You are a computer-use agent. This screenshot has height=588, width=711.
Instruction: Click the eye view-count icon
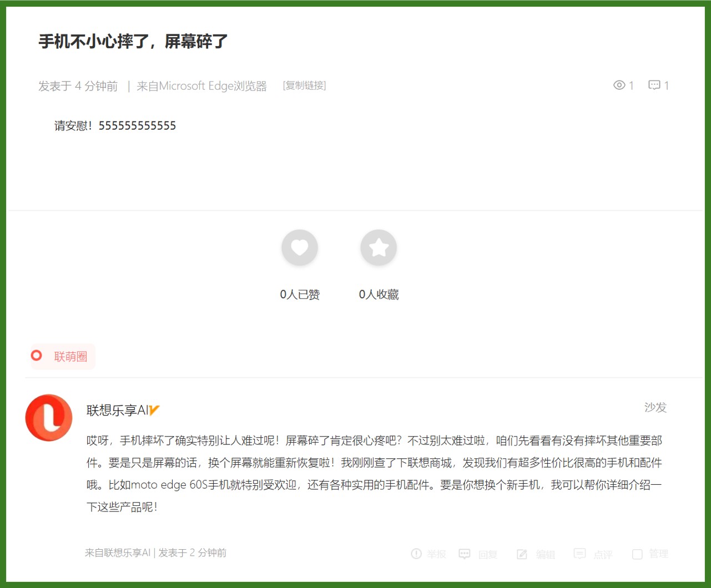(619, 85)
